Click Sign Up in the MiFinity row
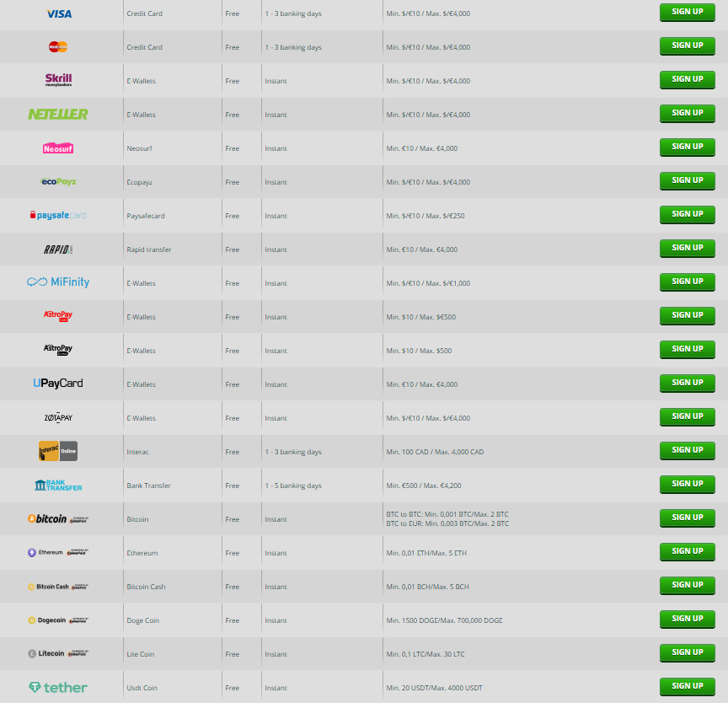Image resolution: width=728 pixels, height=703 pixels. pyautogui.click(x=688, y=282)
